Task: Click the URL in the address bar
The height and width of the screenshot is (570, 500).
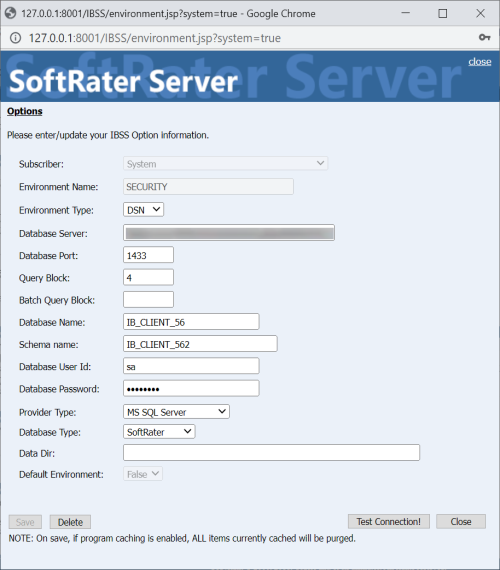Action: [155, 38]
